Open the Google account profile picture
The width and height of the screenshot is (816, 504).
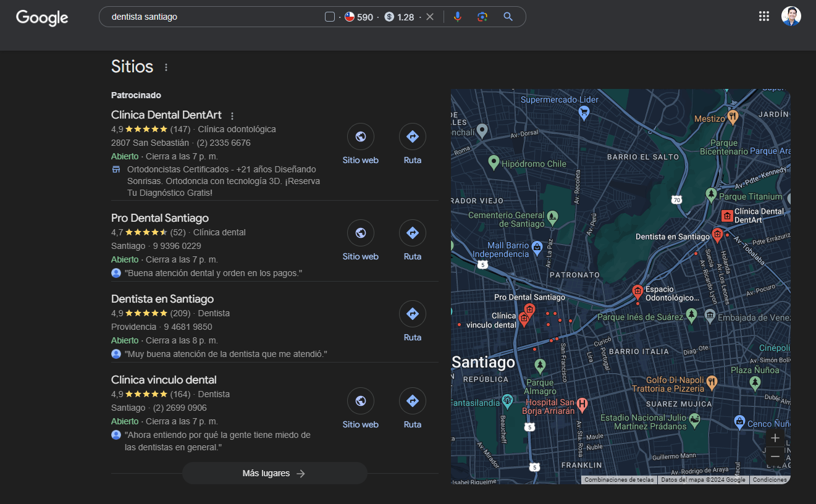791,17
